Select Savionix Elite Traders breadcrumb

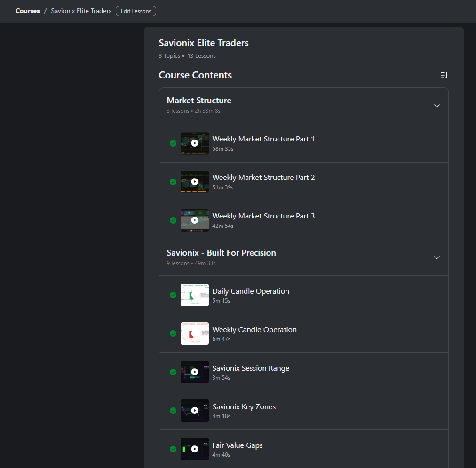(81, 11)
